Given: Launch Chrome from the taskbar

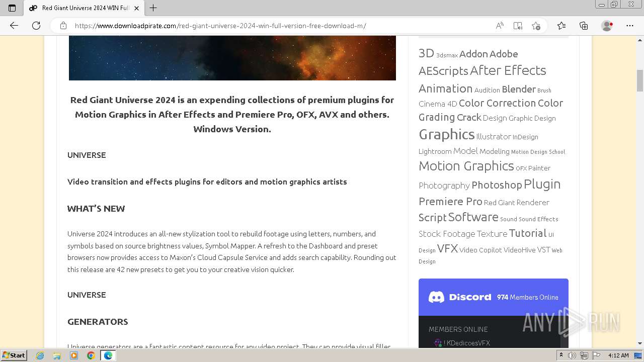Looking at the screenshot, I should pyautogui.click(x=91, y=355).
